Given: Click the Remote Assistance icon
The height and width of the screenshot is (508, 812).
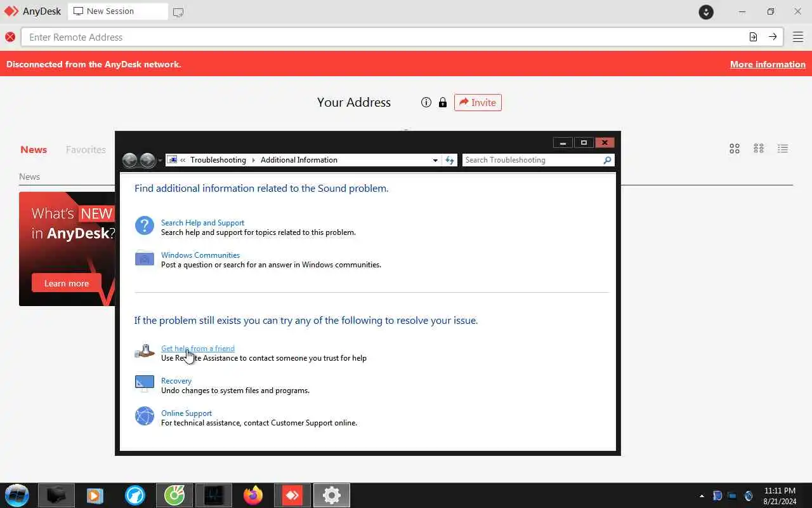Looking at the screenshot, I should [145, 351].
